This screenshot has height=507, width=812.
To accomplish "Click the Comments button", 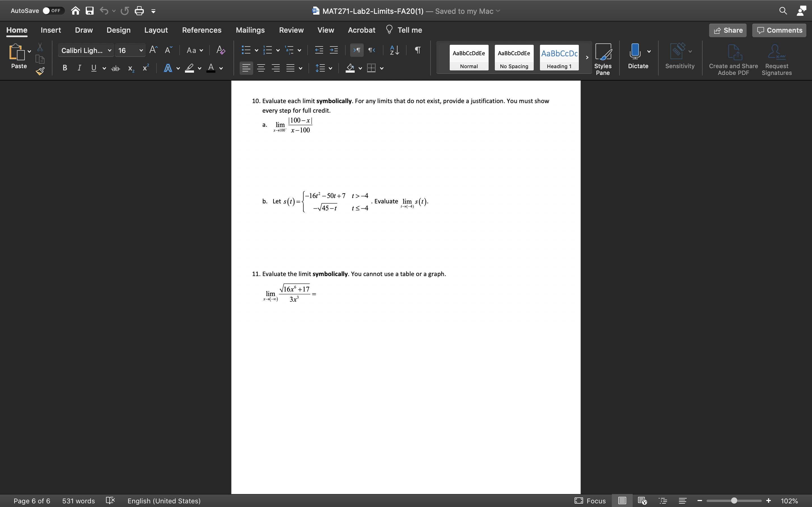I will click(780, 30).
